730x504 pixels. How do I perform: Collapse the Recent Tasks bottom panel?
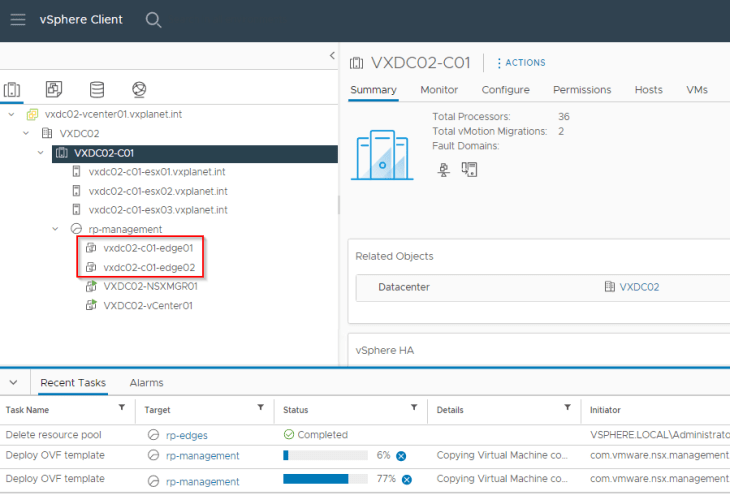pos(14,383)
